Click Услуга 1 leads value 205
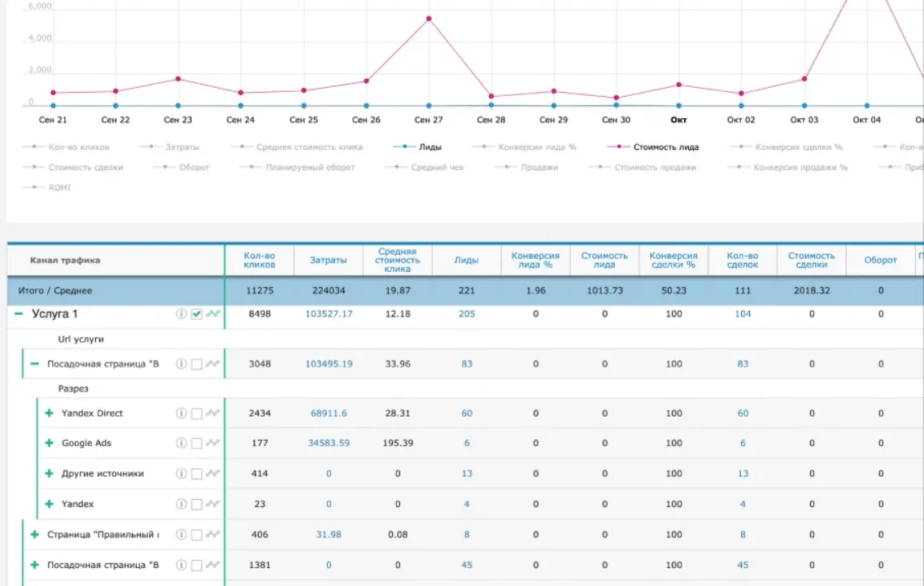924x586 pixels. 466,314
